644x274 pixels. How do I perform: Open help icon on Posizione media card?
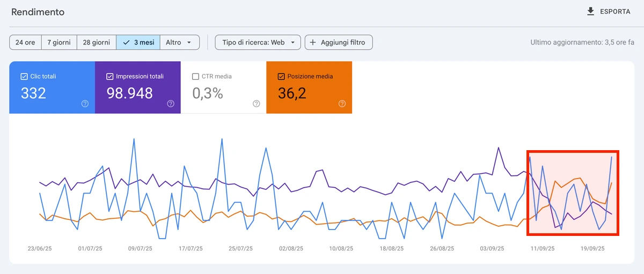click(342, 104)
